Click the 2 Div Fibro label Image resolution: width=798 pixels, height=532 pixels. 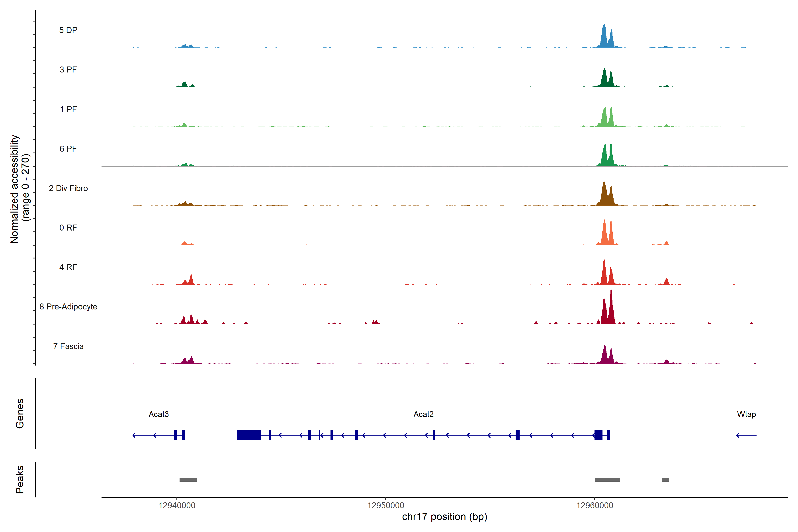68,188
